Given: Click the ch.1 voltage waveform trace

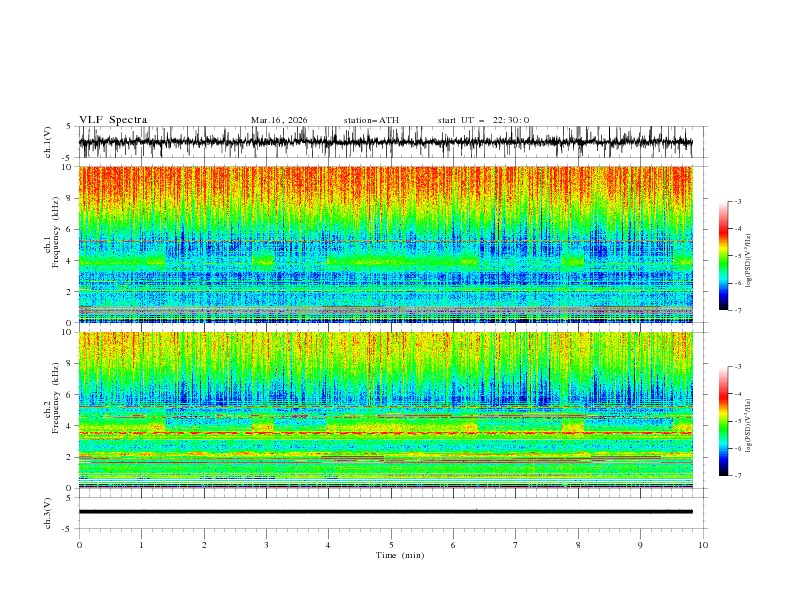Looking at the screenshot, I should (x=385, y=142).
